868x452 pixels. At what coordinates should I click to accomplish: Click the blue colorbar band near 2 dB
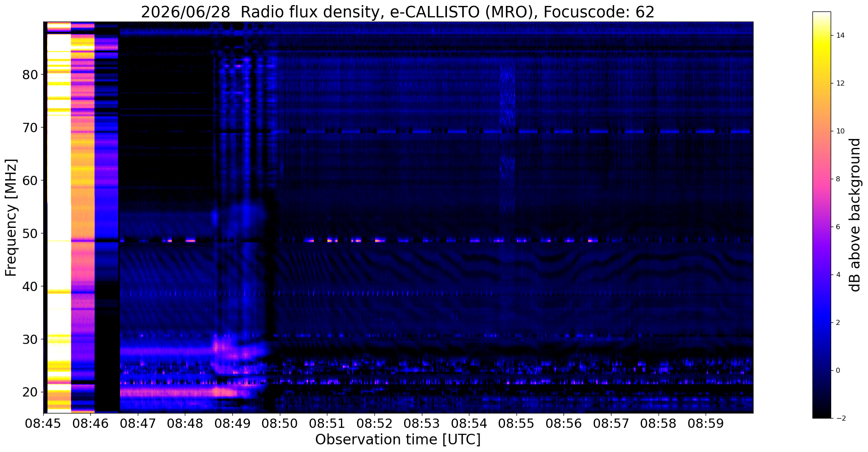tap(821, 323)
